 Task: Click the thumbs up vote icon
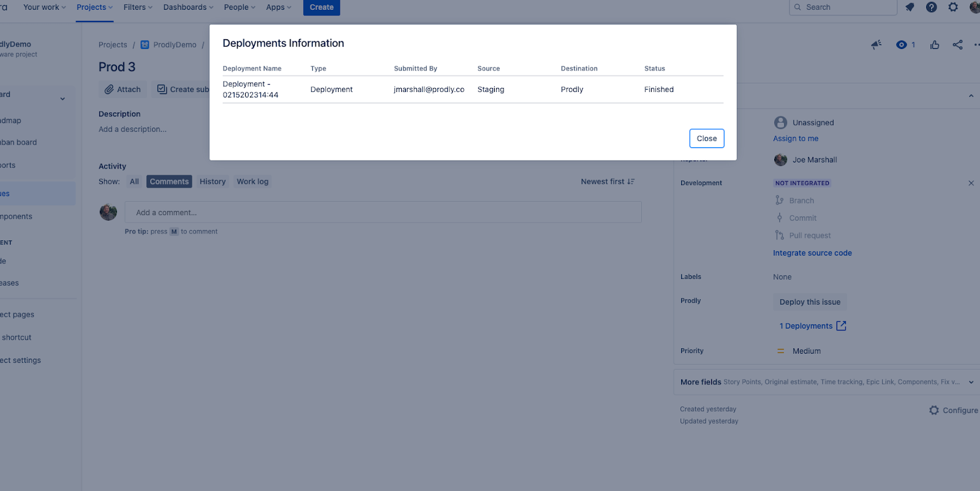[935, 45]
